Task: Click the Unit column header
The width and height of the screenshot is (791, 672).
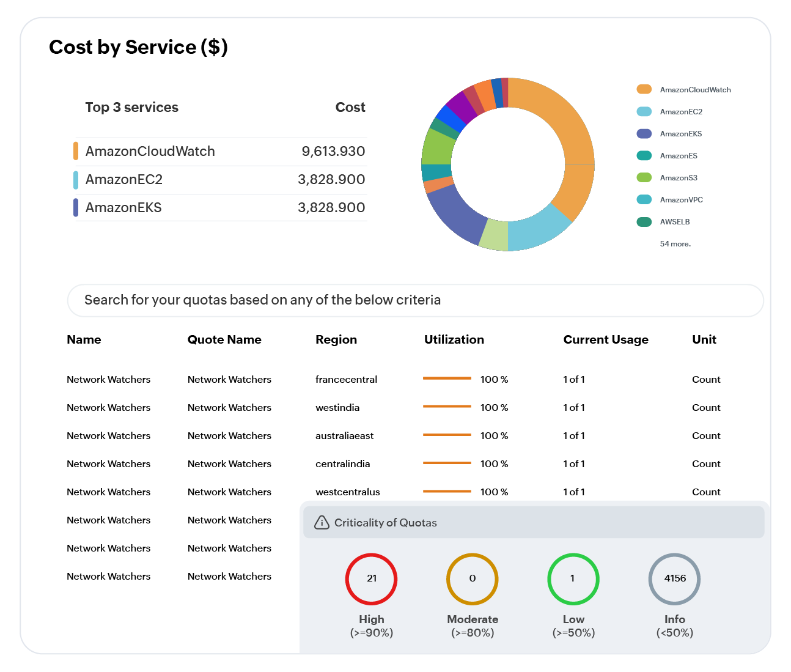Action: (704, 339)
